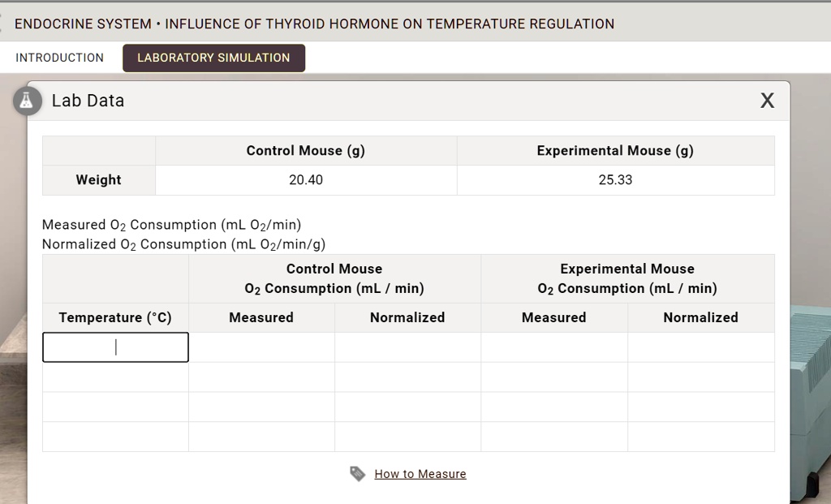Click the Control Mouse Normalized cell, first row

coord(407,347)
